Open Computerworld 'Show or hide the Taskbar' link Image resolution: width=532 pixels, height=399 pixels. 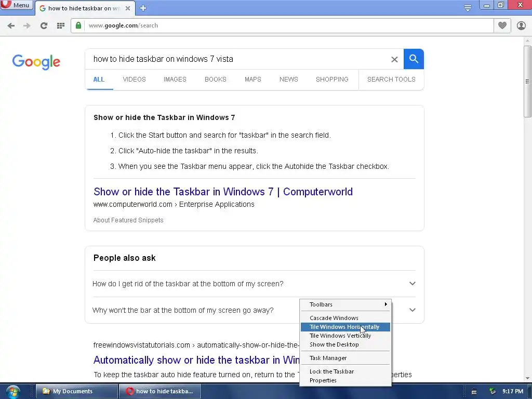coord(223,192)
